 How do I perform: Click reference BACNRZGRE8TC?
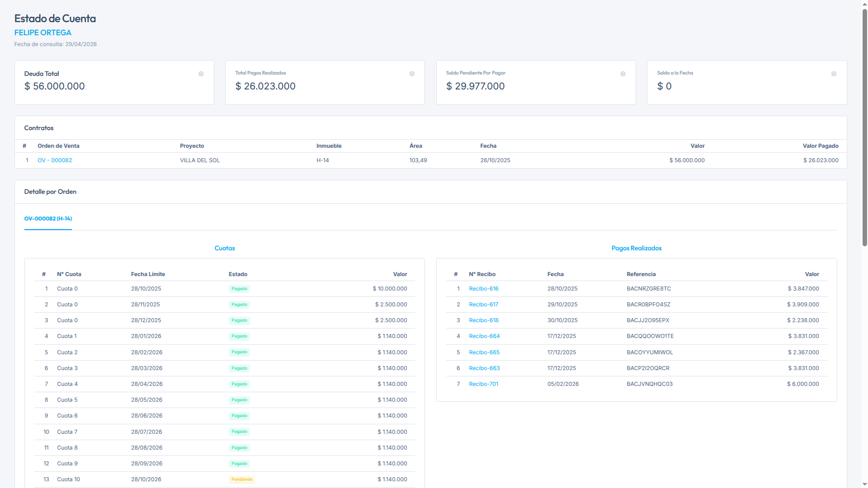point(649,289)
